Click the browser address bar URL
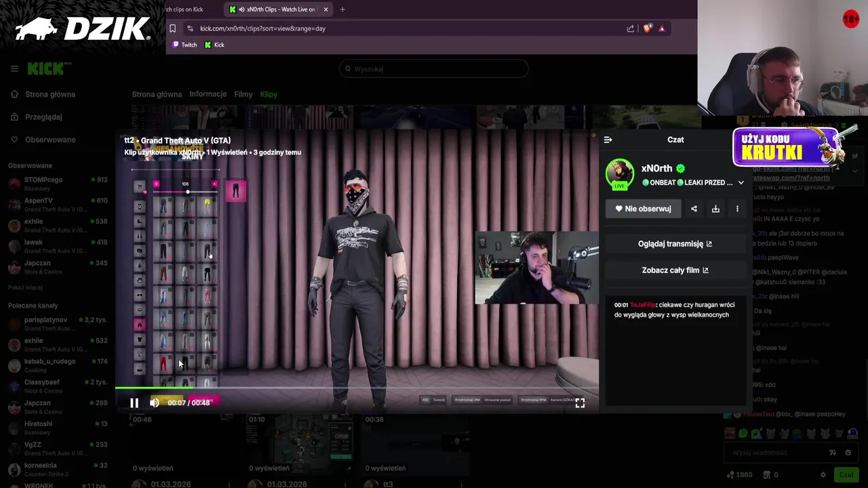 click(x=262, y=28)
